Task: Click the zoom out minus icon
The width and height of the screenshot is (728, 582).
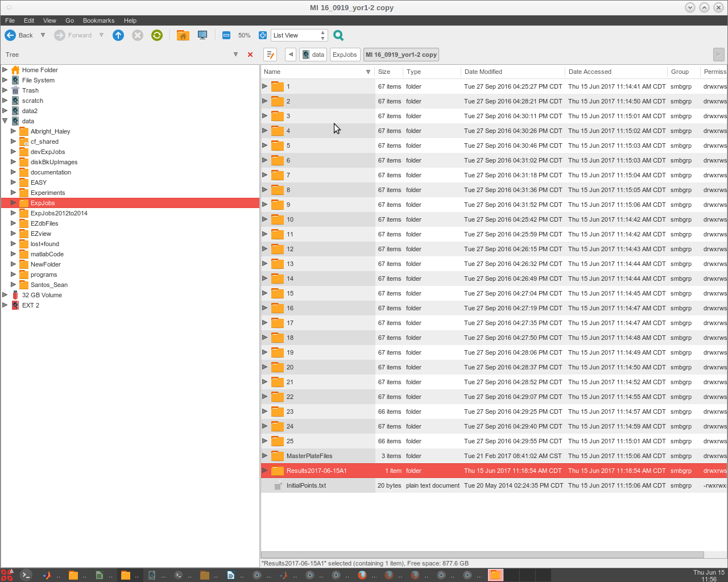Action: point(226,35)
